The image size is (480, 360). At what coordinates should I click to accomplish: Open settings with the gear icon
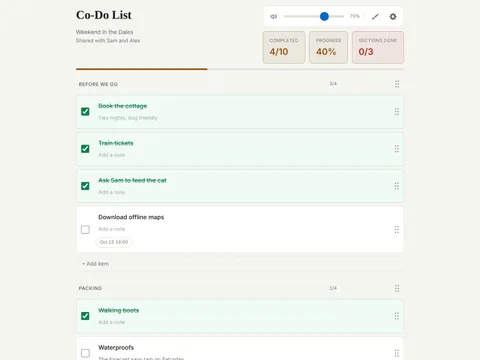[393, 16]
